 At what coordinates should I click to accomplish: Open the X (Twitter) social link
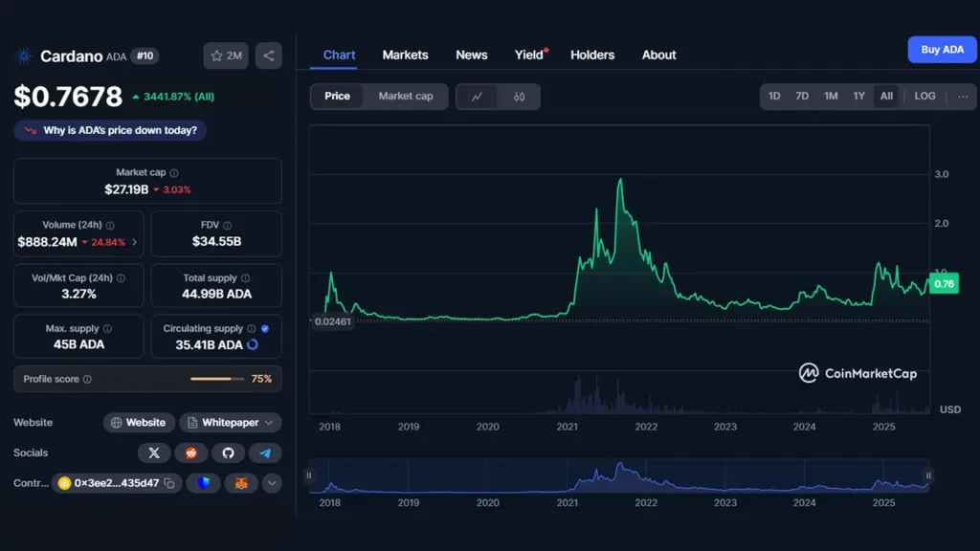(x=154, y=452)
